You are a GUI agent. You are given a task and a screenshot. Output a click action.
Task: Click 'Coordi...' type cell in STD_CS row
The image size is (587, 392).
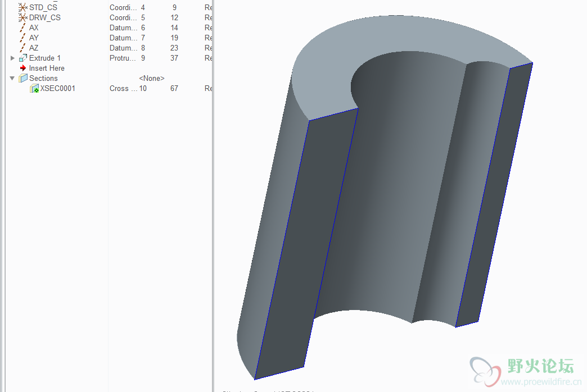pyautogui.click(x=123, y=7)
